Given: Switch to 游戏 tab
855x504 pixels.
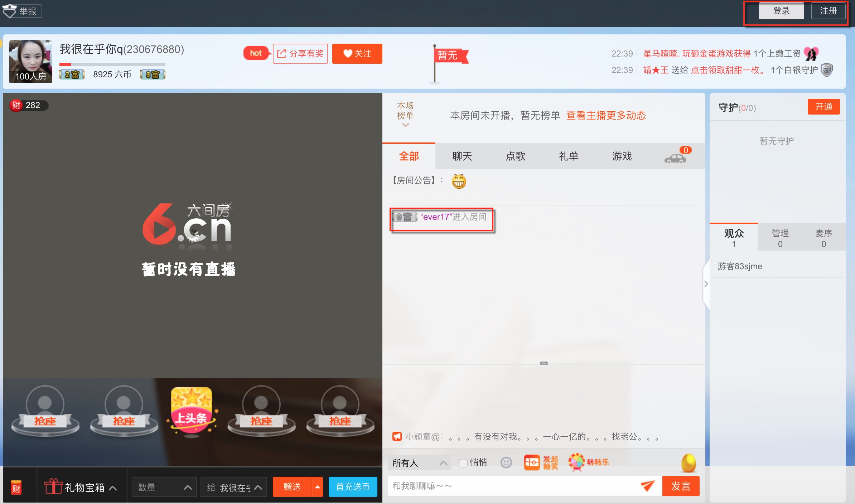Looking at the screenshot, I should [622, 156].
